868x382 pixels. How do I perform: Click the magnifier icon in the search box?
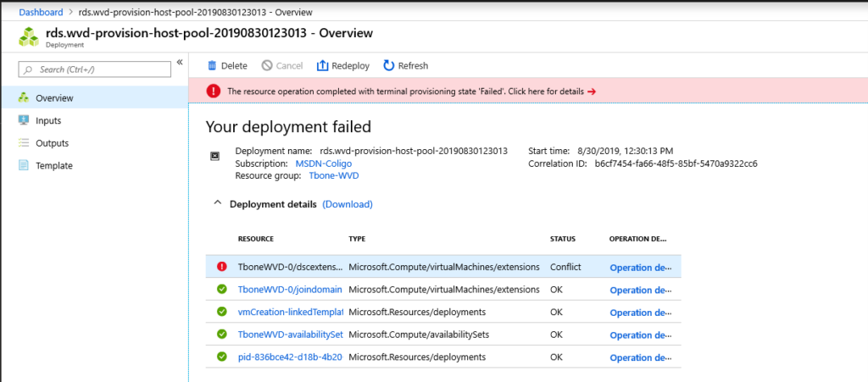tap(28, 69)
